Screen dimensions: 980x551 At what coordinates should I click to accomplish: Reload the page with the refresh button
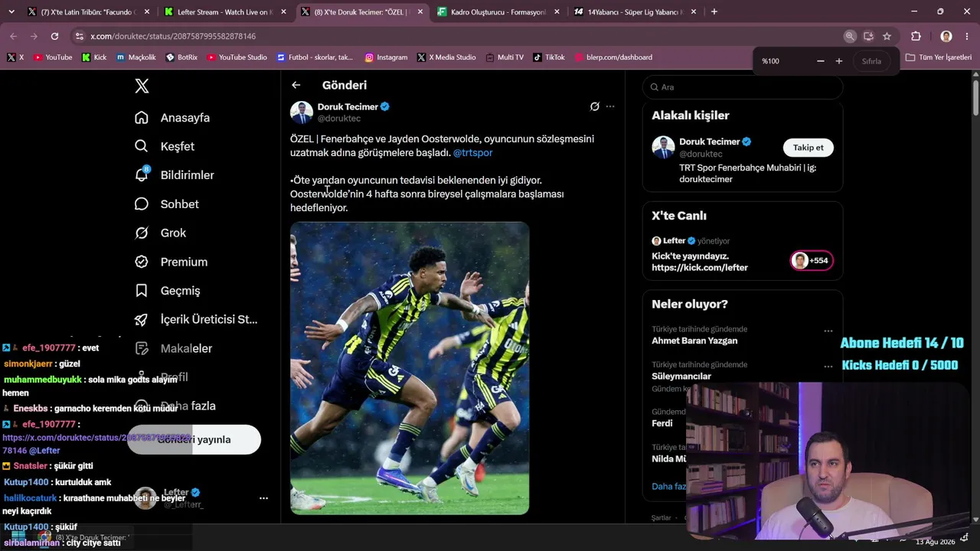(x=54, y=36)
